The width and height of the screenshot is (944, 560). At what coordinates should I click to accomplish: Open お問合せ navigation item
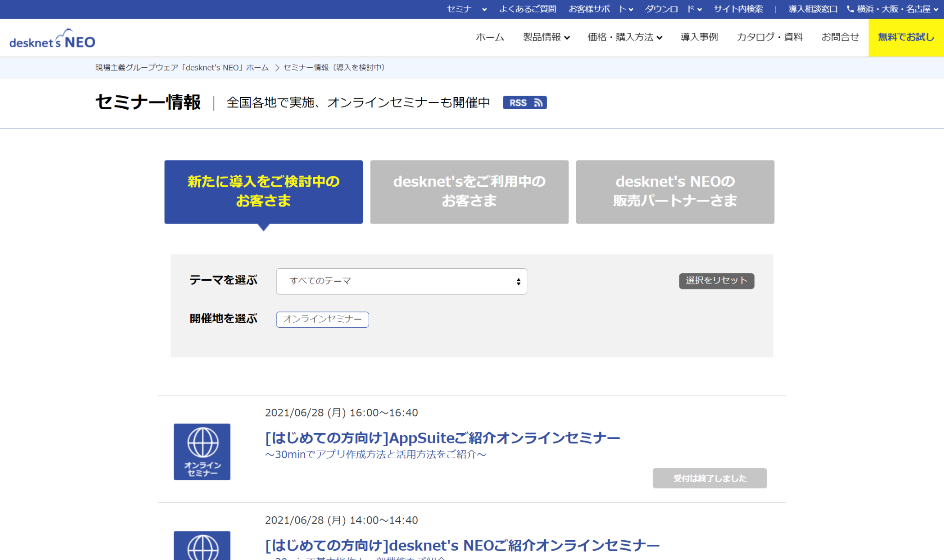840,37
